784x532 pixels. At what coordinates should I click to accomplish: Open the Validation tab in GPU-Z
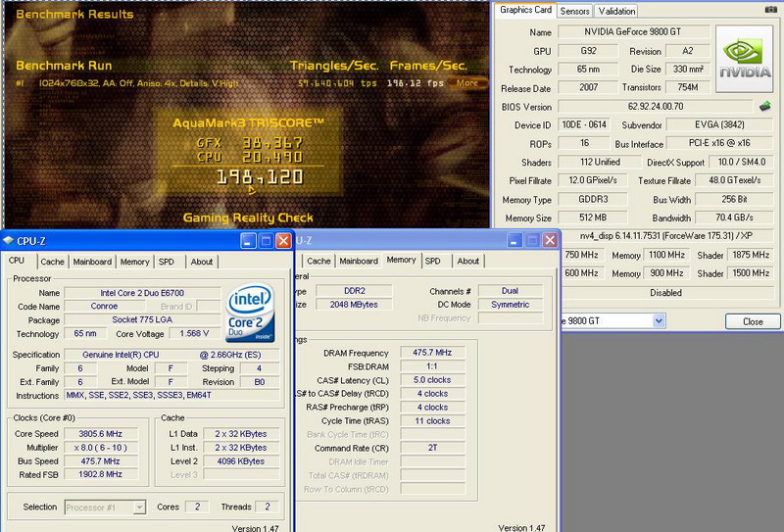coord(616,11)
